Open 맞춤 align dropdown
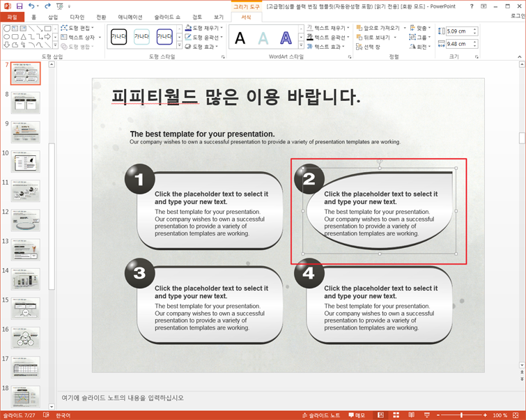 click(x=420, y=28)
